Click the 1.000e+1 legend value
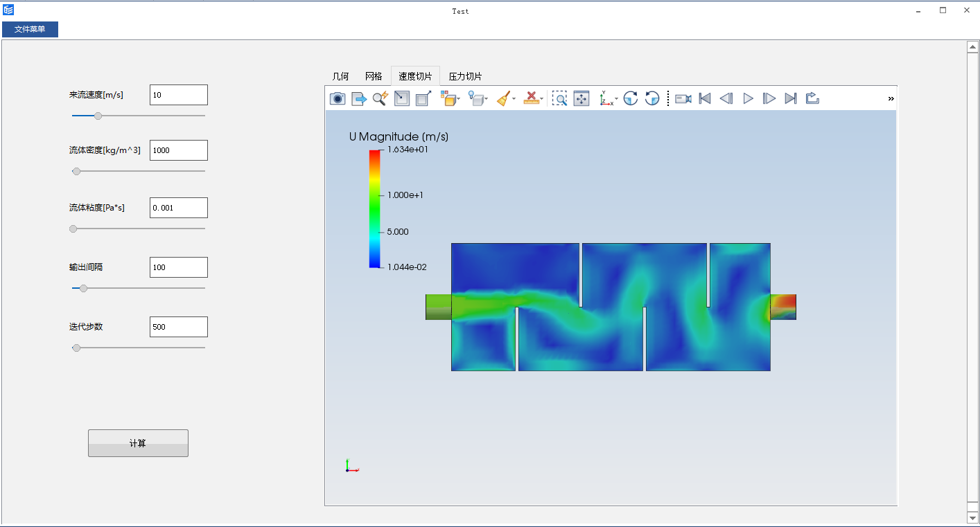This screenshot has height=527, width=980. pyautogui.click(x=405, y=195)
